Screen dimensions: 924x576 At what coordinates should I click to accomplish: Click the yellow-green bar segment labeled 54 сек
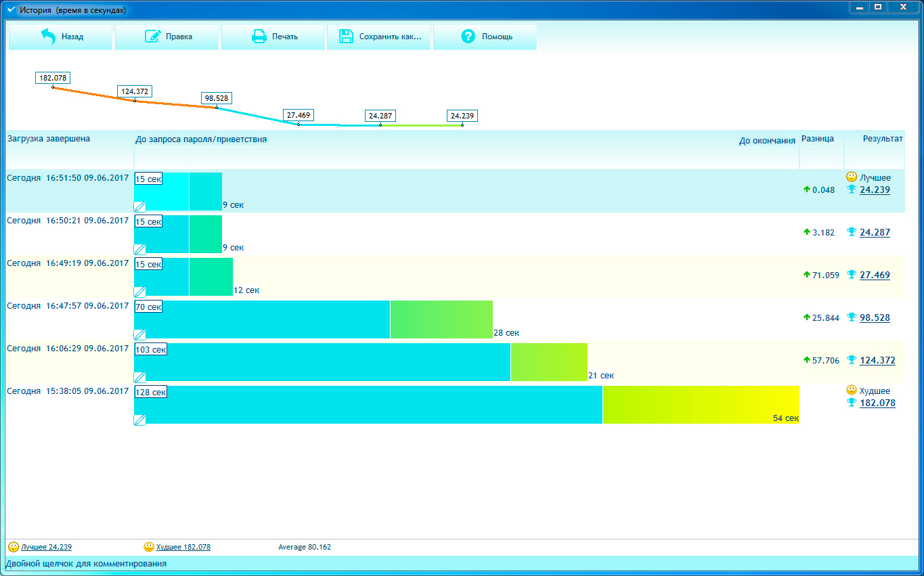pos(701,405)
